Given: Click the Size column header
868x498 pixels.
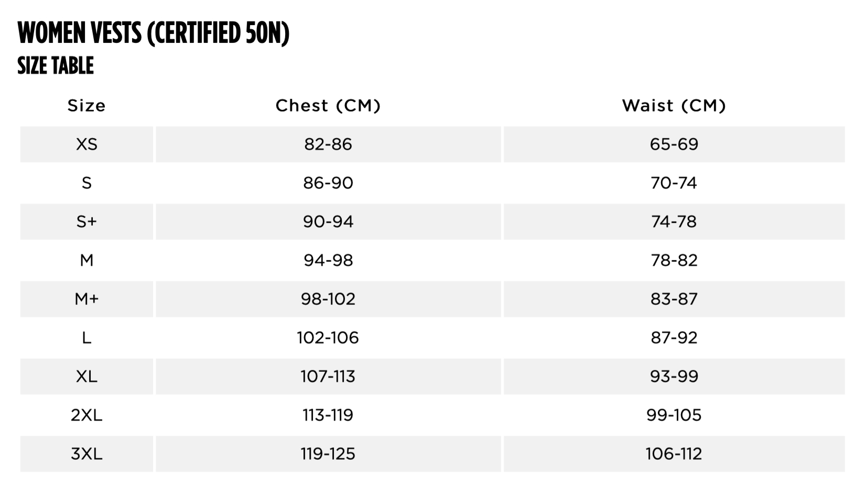Looking at the screenshot, I should [86, 106].
